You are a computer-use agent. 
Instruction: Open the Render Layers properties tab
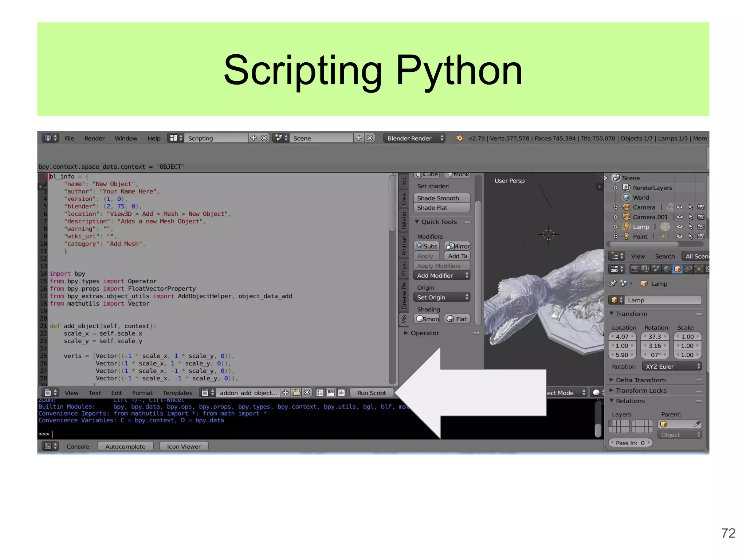(645, 269)
